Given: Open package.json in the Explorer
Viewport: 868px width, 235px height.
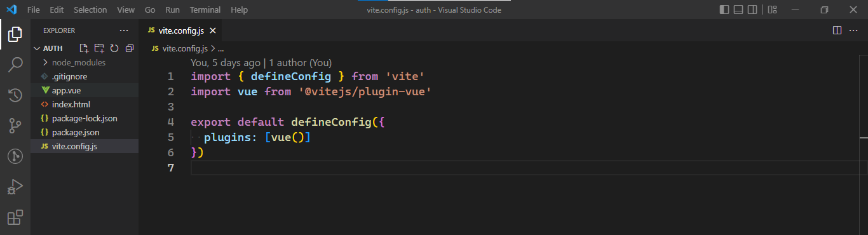Looking at the screenshot, I should 85,132.
